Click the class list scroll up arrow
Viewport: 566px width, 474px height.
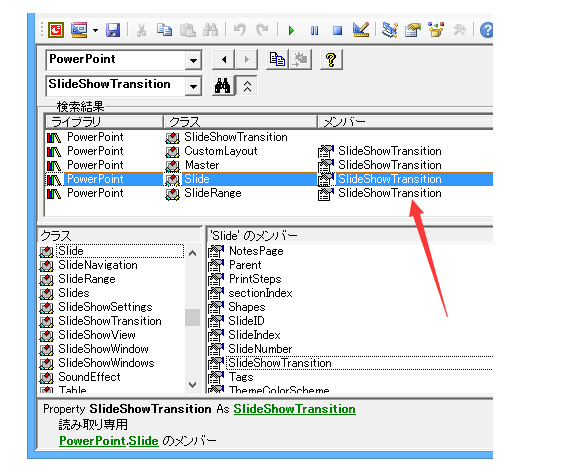pos(193,253)
